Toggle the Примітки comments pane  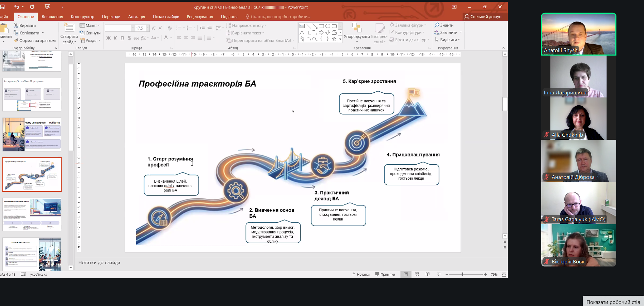point(385,274)
